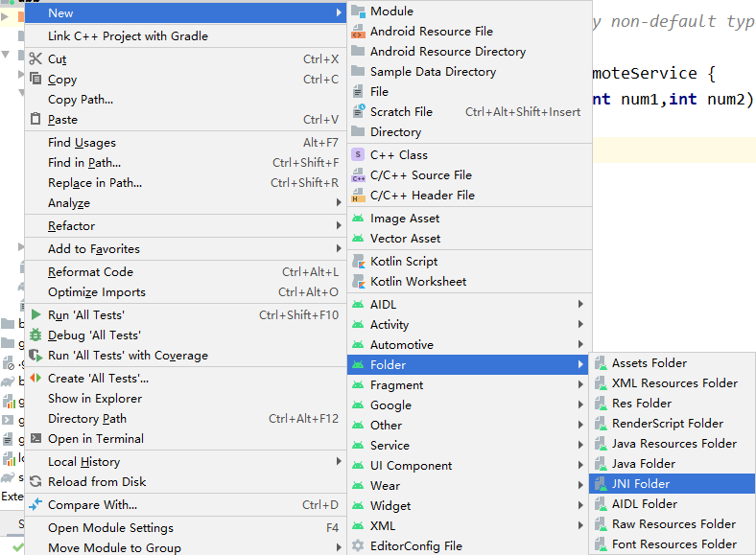The image size is (756, 555).
Task: Open the XML submenu
Action: [467, 526]
